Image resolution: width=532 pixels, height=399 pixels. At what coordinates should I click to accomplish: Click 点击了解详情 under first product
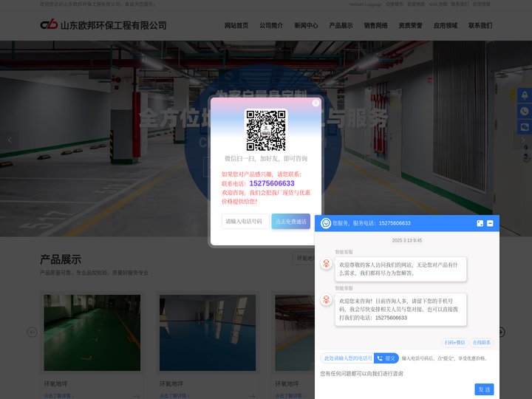58,395
